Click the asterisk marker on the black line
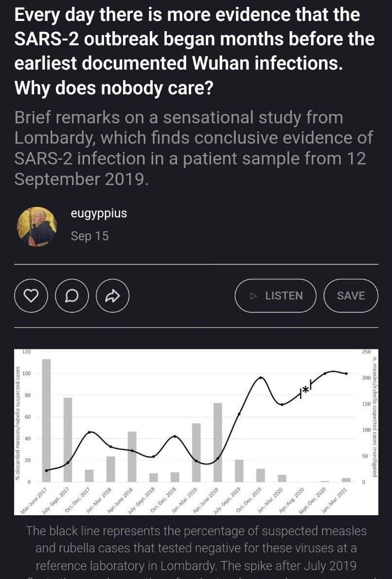The width and height of the screenshot is (392, 579). [x=306, y=390]
